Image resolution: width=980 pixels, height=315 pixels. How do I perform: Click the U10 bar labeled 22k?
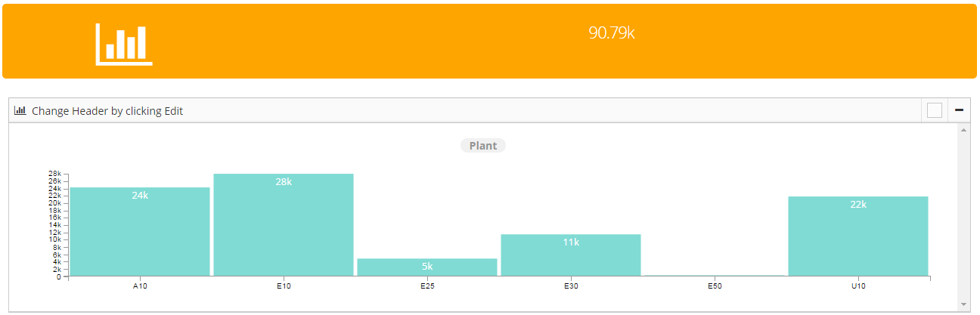pos(858,236)
